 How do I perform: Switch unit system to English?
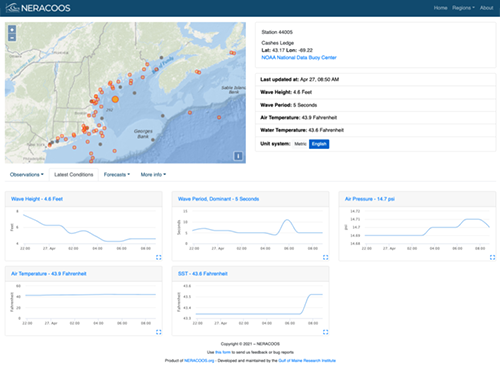(319, 144)
